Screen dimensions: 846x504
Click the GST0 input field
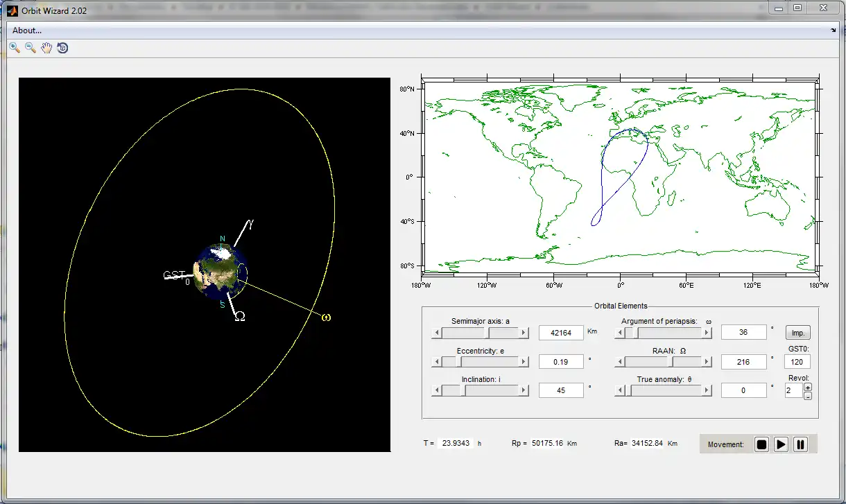[797, 362]
